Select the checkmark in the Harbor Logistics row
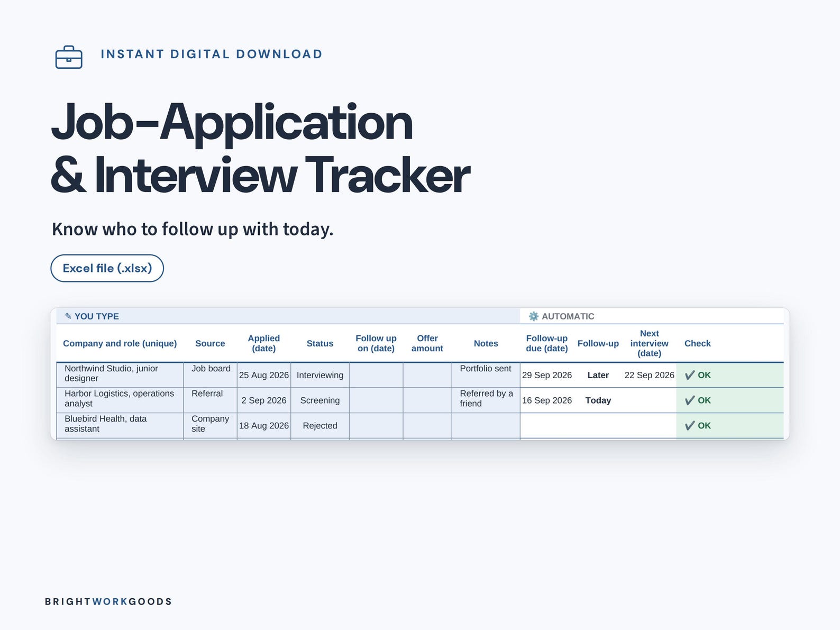Image resolution: width=840 pixels, height=630 pixels. click(x=690, y=400)
